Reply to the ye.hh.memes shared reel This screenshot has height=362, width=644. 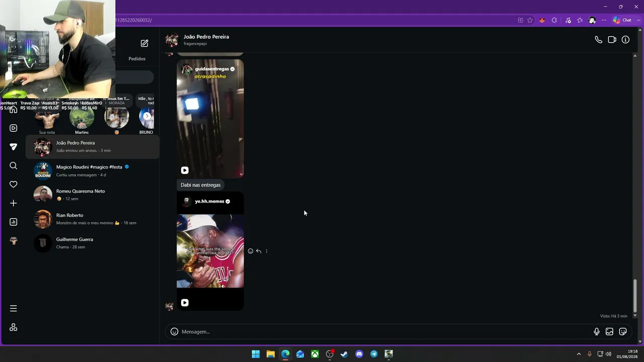(259, 251)
